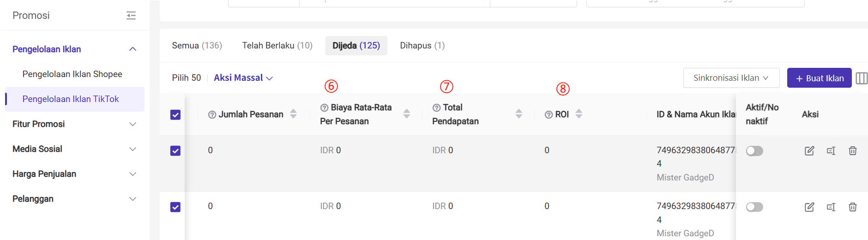This screenshot has height=240, width=868.
Task: Click the Buat Iklan button
Action: coord(819,78)
